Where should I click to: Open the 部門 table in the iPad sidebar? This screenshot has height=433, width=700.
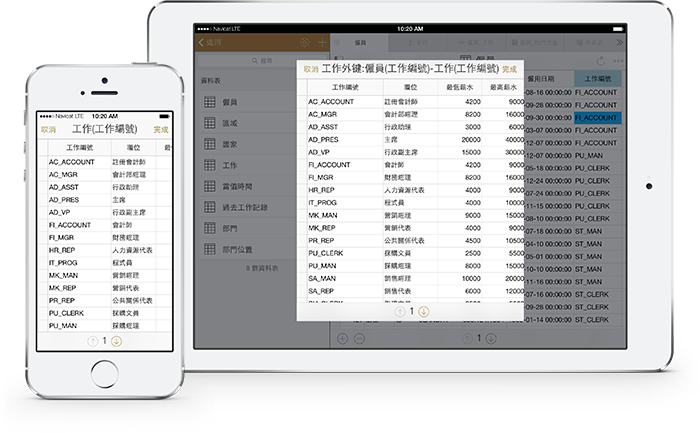coord(246,228)
